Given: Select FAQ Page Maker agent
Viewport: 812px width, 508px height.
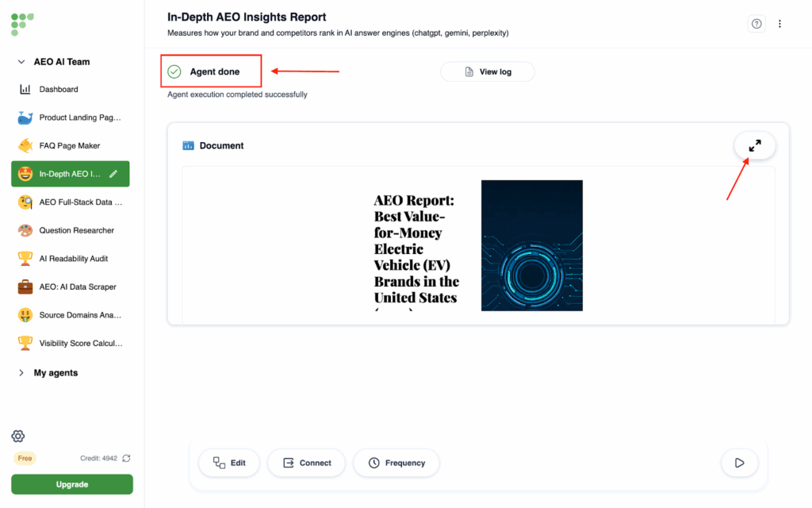Looking at the screenshot, I should 70,146.
